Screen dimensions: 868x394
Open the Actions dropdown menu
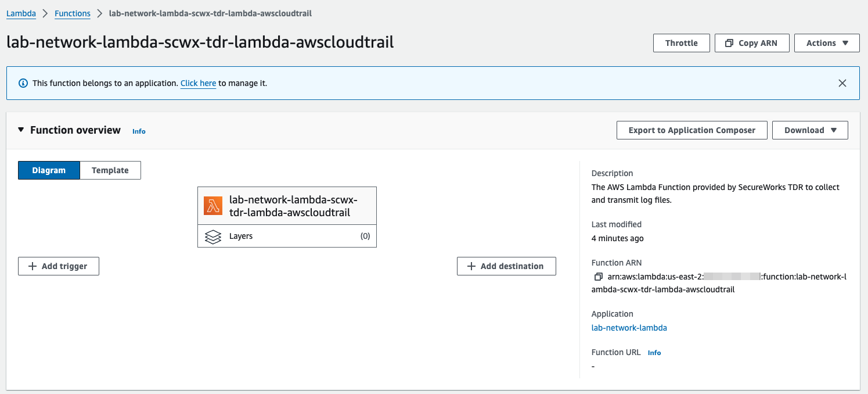coord(827,43)
